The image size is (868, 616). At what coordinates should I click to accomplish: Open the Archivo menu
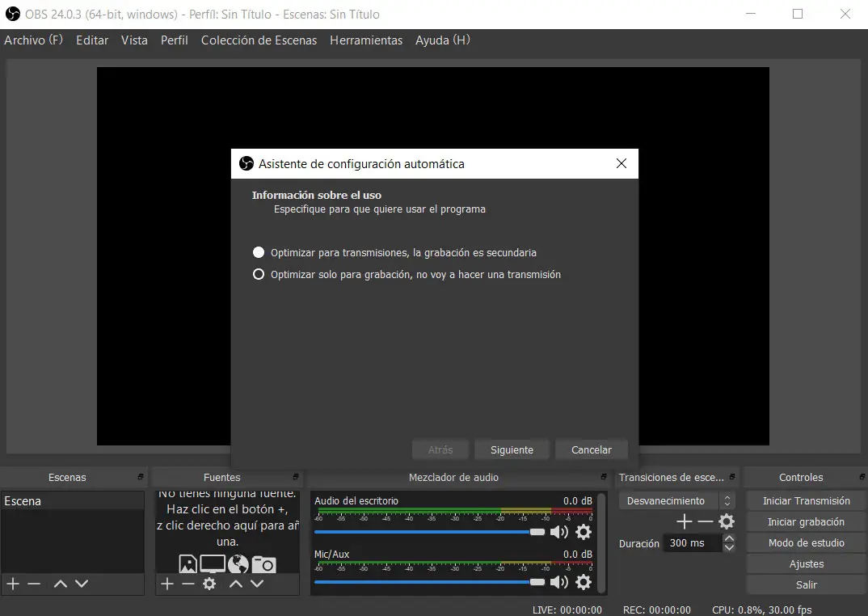[x=34, y=40]
